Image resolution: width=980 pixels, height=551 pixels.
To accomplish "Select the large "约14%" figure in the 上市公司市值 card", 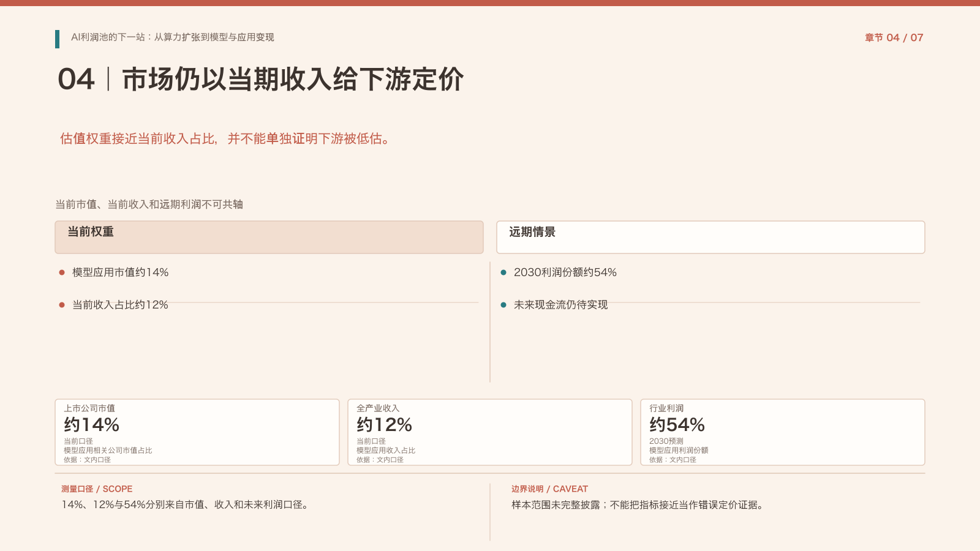I will [x=92, y=425].
